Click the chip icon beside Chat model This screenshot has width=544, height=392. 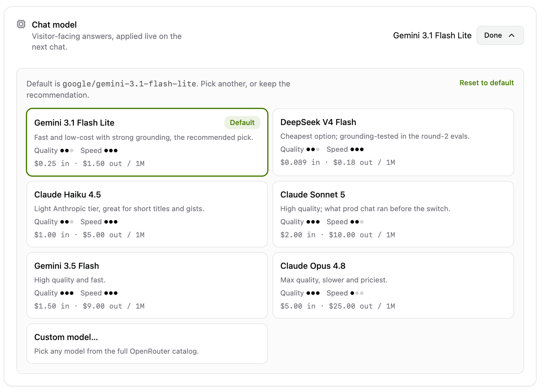pos(21,24)
